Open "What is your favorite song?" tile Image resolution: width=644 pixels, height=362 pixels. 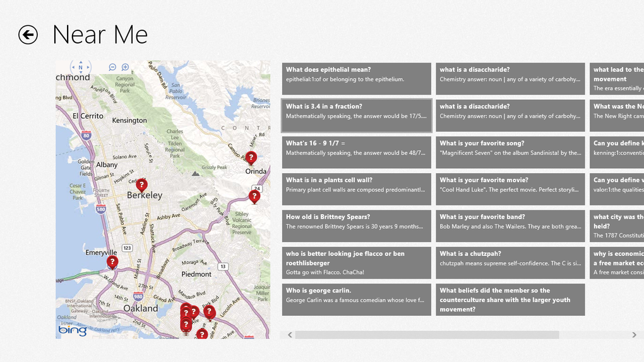coord(510,152)
